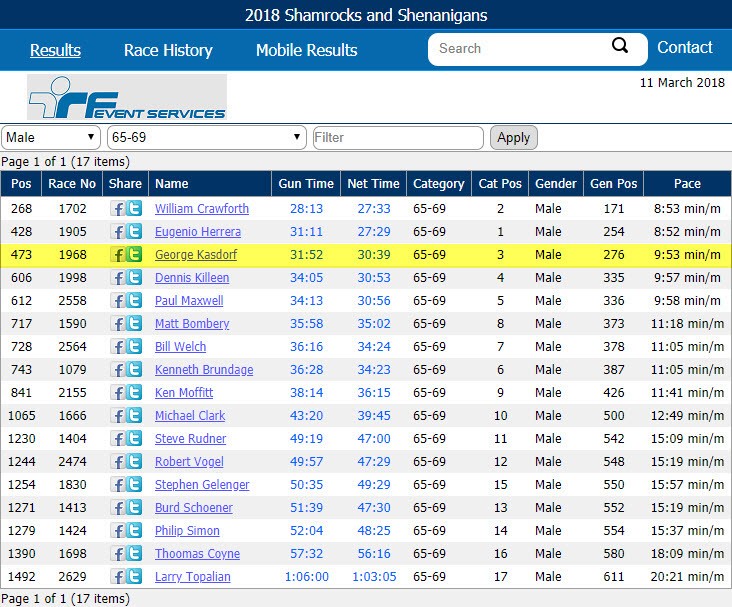Click the Event Services logo
This screenshot has height=607, width=732.
126,98
